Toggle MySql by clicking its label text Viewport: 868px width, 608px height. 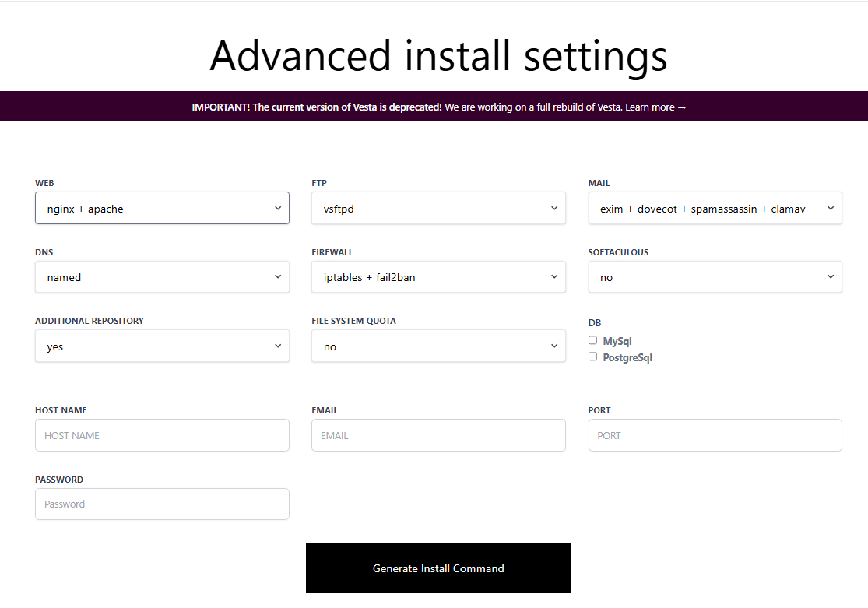pyautogui.click(x=617, y=340)
